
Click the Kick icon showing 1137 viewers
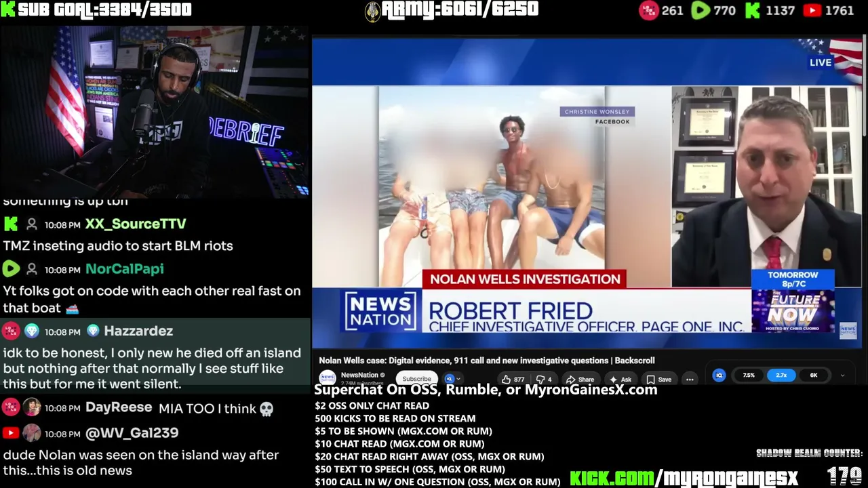[753, 10]
